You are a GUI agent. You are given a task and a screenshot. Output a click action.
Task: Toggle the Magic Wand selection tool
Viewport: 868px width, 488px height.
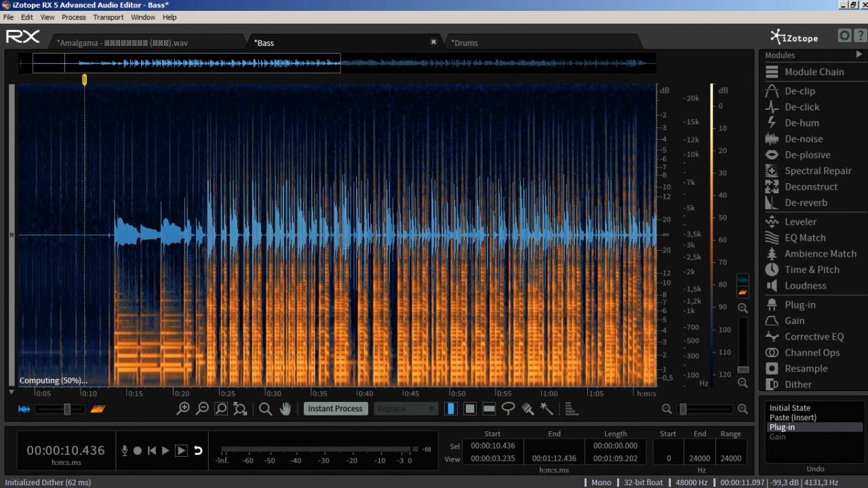tap(547, 409)
